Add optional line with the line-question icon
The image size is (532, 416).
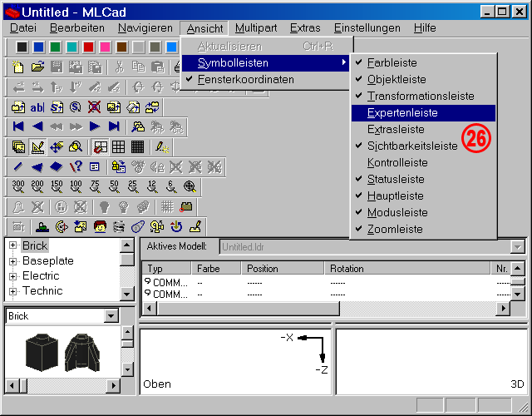76,166
